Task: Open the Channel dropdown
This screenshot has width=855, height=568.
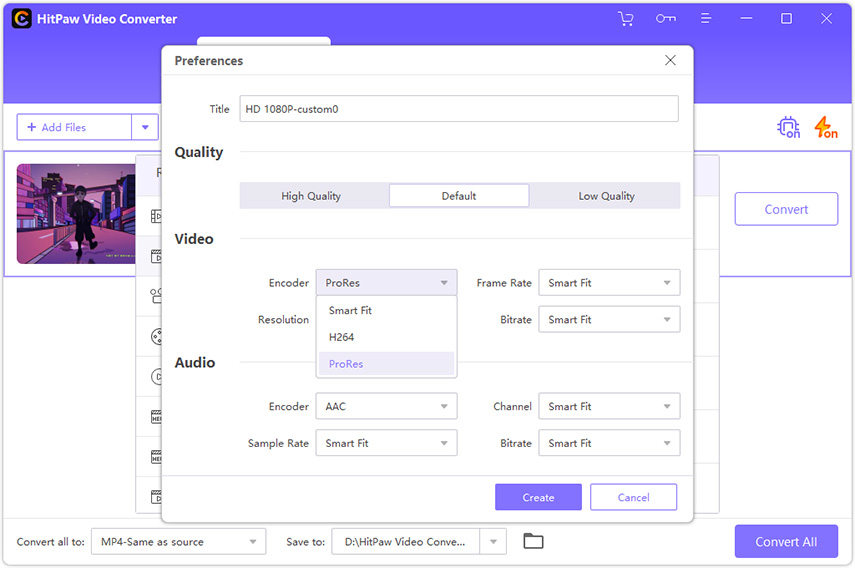Action: (x=609, y=406)
